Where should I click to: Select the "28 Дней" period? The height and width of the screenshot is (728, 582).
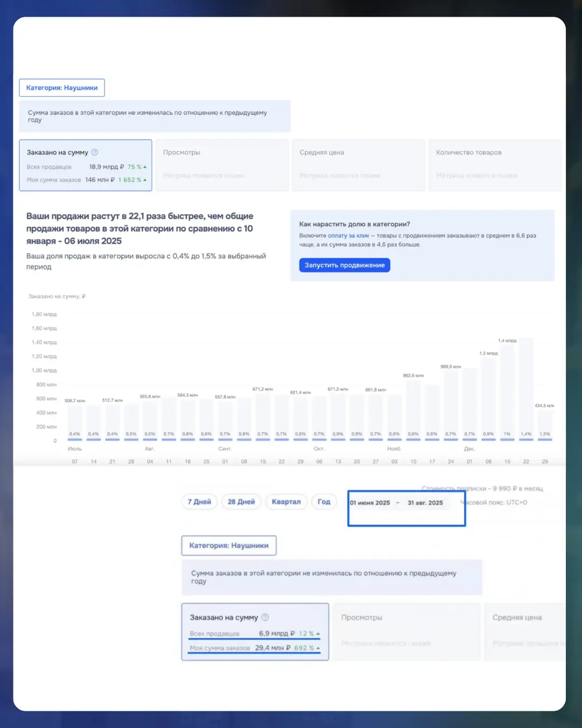click(x=241, y=502)
